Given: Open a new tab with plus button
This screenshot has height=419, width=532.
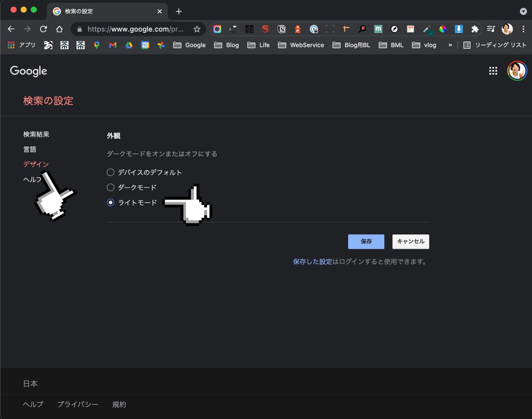Looking at the screenshot, I should 179,11.
